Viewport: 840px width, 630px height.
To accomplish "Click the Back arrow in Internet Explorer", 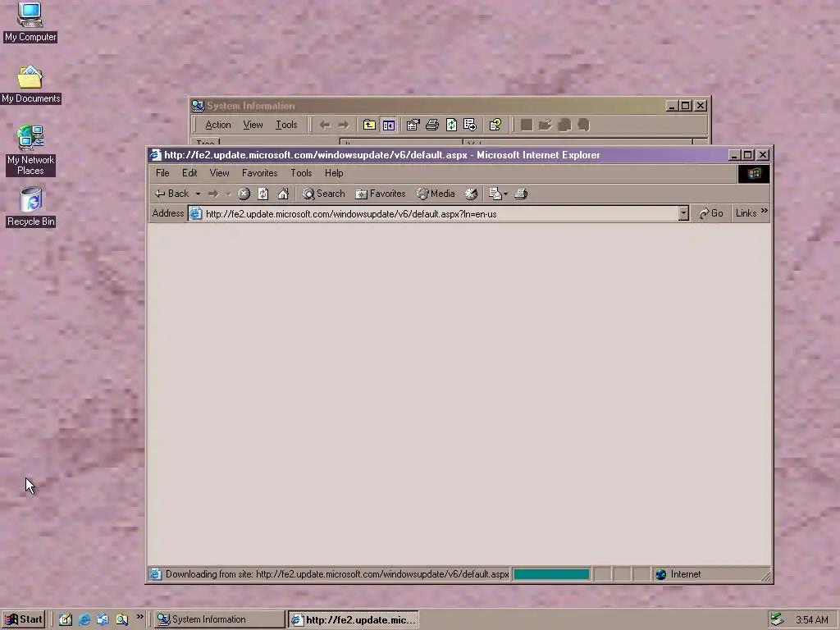I will (171, 194).
